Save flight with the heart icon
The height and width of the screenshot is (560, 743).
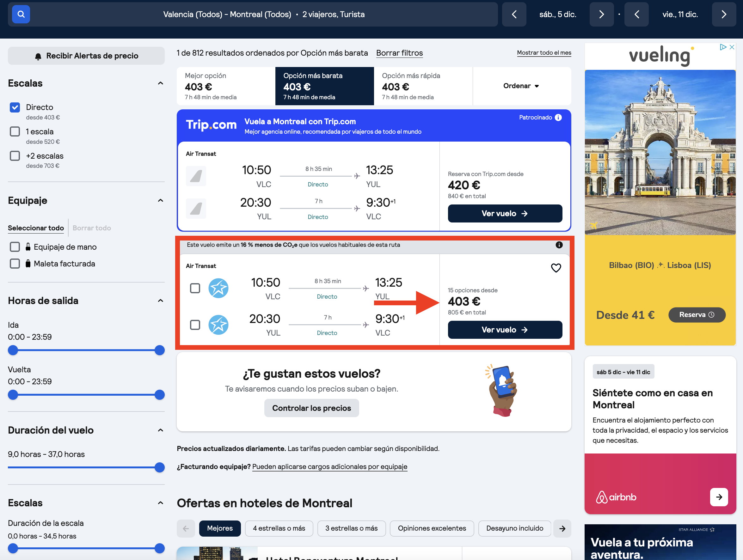point(556,268)
